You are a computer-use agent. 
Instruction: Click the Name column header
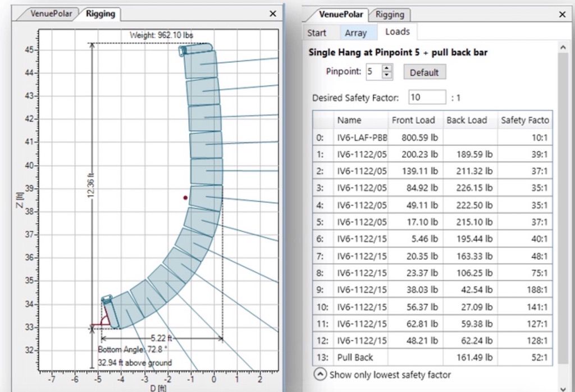tap(349, 120)
